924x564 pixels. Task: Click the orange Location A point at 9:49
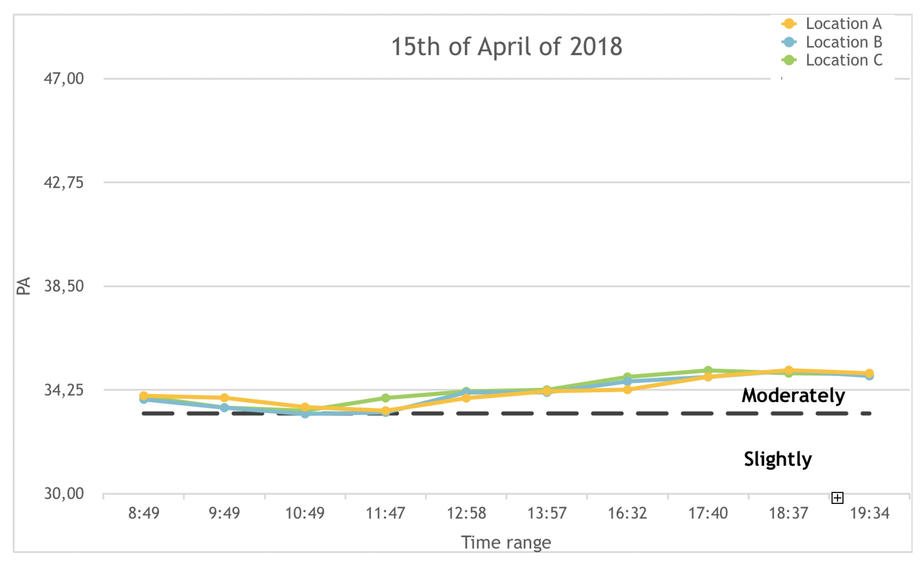[x=224, y=398]
